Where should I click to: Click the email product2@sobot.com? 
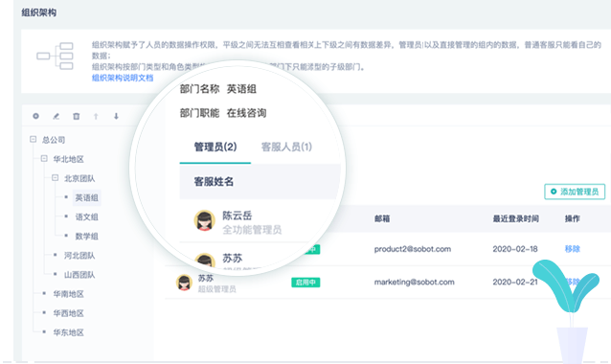point(413,249)
